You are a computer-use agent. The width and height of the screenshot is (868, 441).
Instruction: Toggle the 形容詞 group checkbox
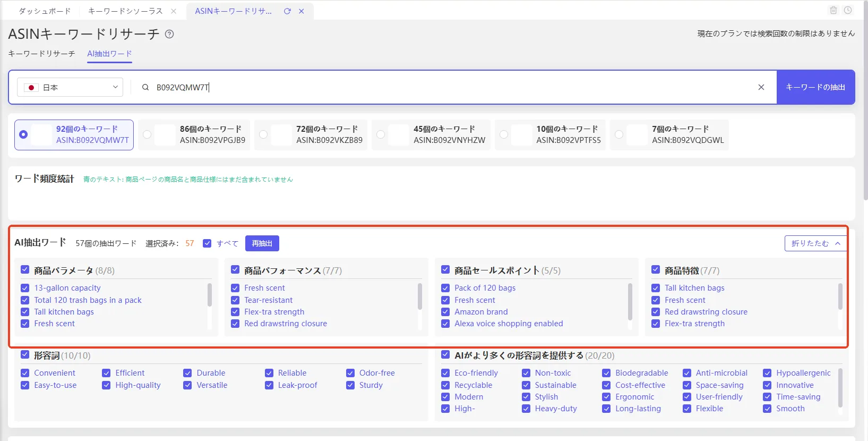pos(25,354)
